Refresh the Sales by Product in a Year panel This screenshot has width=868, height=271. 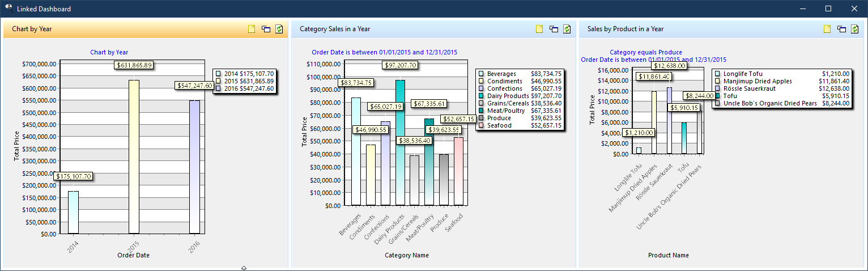pos(854,29)
